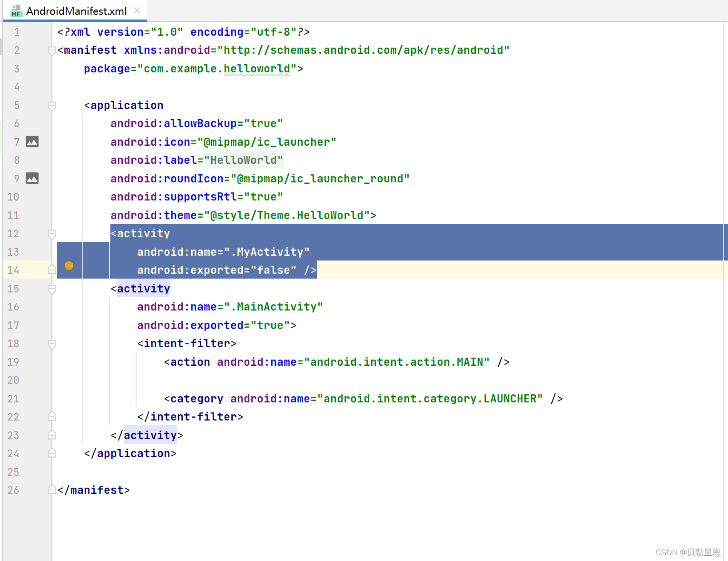Click the xmlns:android schema URL string
728x561 pixels.
click(x=364, y=50)
